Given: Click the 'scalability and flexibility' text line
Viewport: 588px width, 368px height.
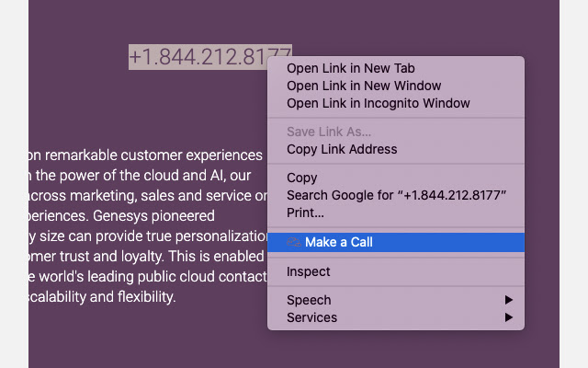Looking at the screenshot, I should click(101, 297).
